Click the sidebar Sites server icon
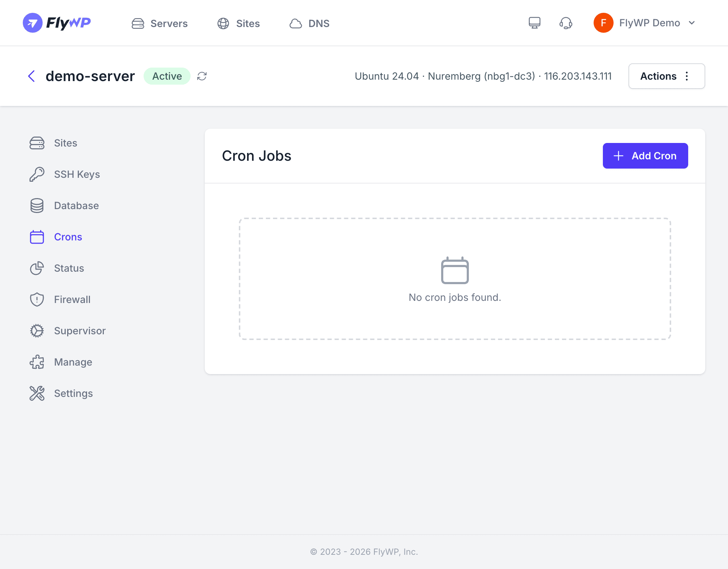 point(37,143)
